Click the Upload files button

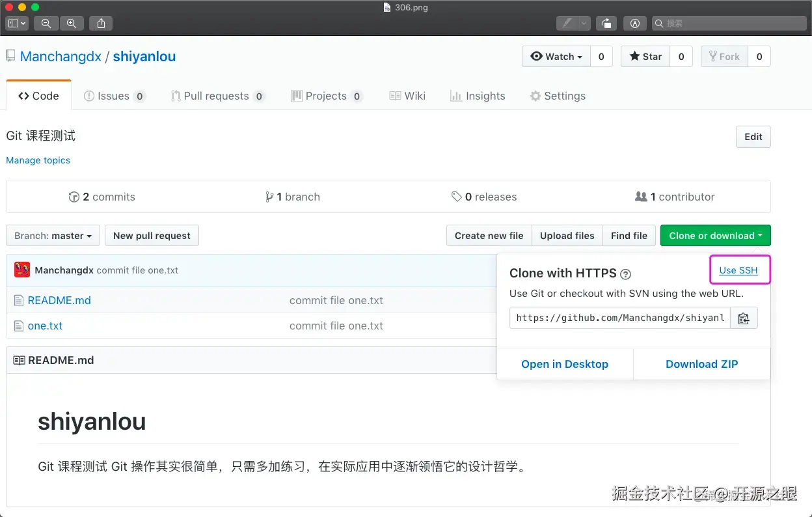coord(567,236)
